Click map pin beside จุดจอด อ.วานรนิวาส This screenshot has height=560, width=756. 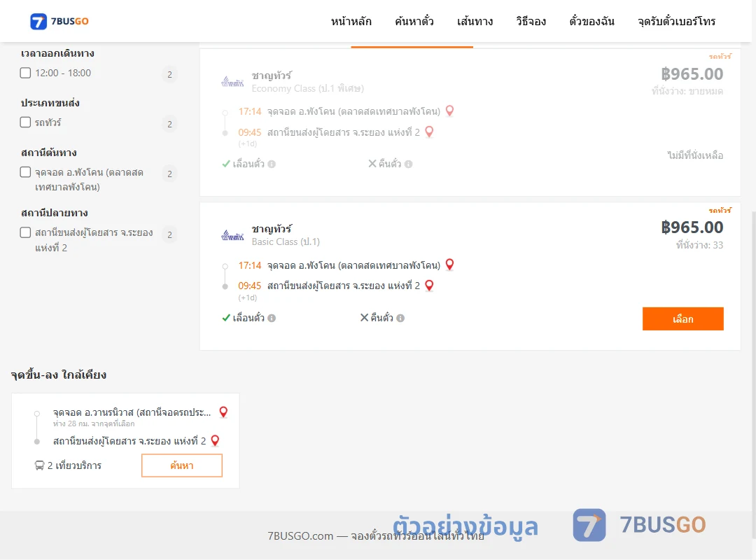point(223,412)
